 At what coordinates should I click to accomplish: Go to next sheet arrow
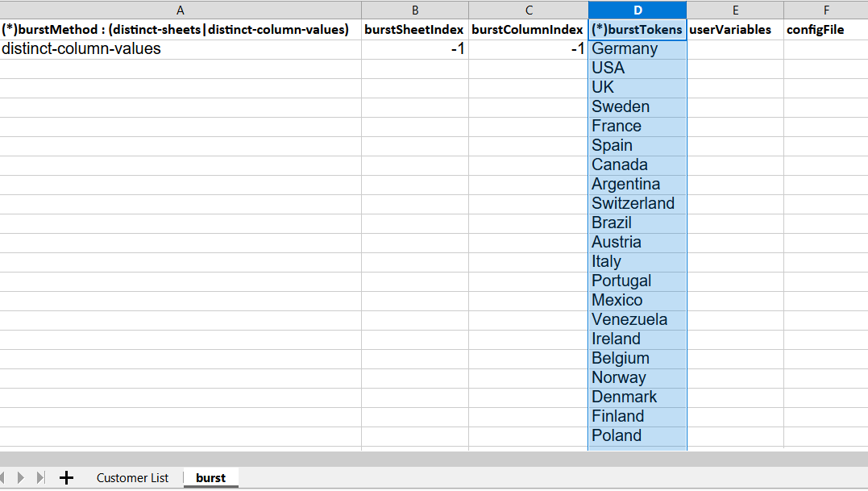click(20, 478)
